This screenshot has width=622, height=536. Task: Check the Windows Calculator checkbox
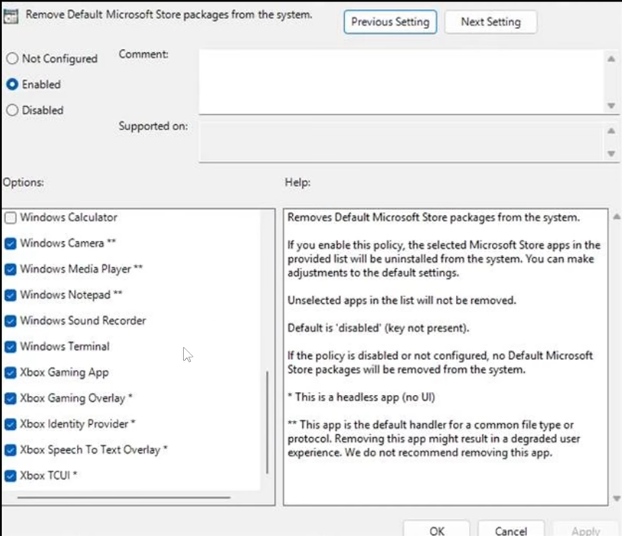click(x=11, y=217)
